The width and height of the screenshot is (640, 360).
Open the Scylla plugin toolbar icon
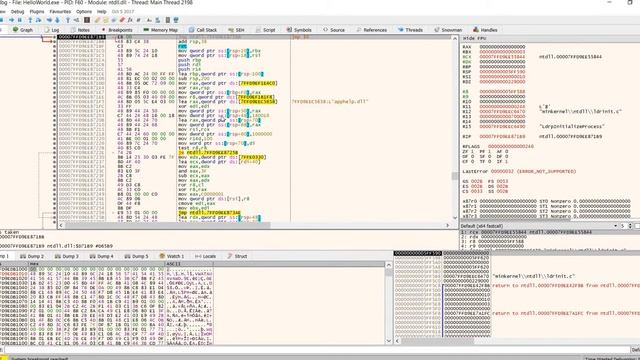click(87, 20)
